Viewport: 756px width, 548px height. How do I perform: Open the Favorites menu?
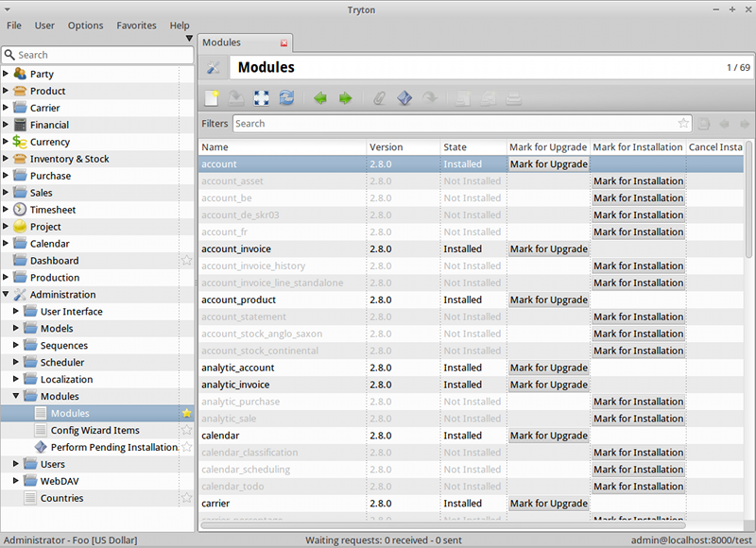click(x=136, y=26)
